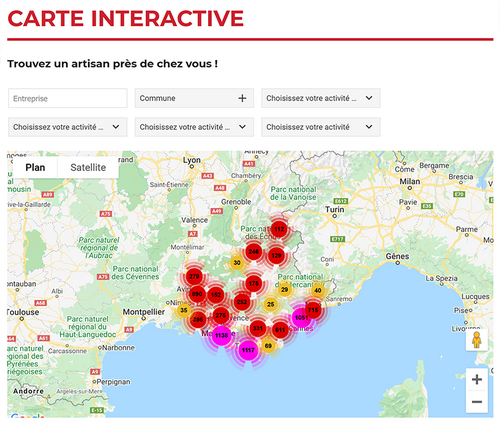Click the Turin city label
Image resolution: width=500 pixels, height=426 pixels.
(x=335, y=209)
